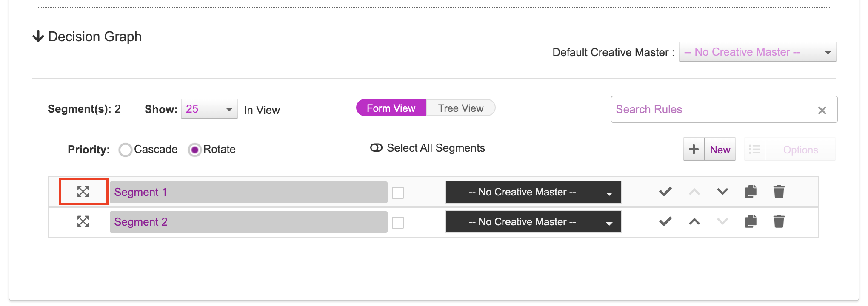Open the Default Creative Master dropdown
This screenshot has width=868, height=306.
click(x=758, y=52)
